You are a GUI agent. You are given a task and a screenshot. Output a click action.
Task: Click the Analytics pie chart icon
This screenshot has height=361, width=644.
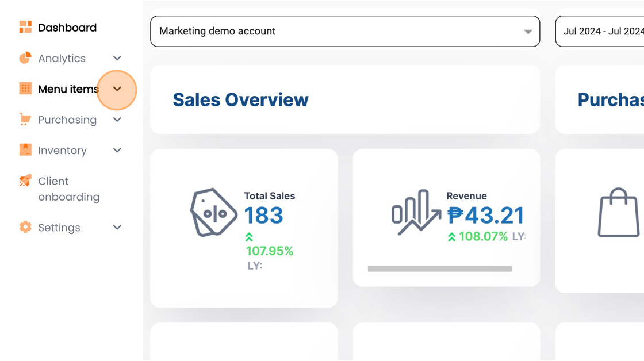pyautogui.click(x=25, y=58)
